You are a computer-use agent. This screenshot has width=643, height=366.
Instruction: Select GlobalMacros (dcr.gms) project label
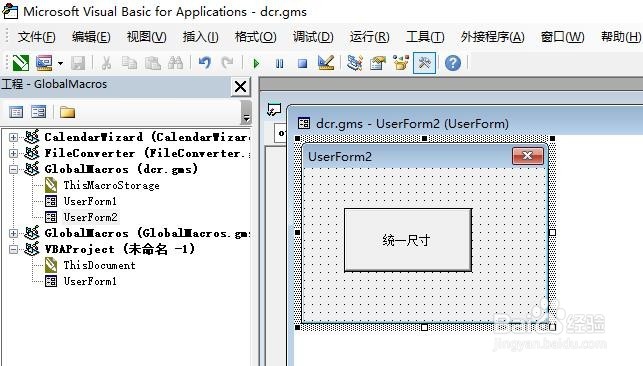121,169
